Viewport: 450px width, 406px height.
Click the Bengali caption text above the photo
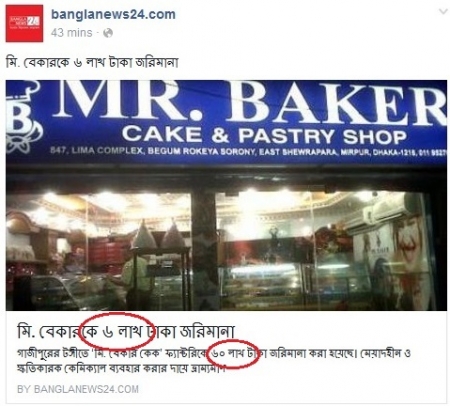(x=92, y=62)
